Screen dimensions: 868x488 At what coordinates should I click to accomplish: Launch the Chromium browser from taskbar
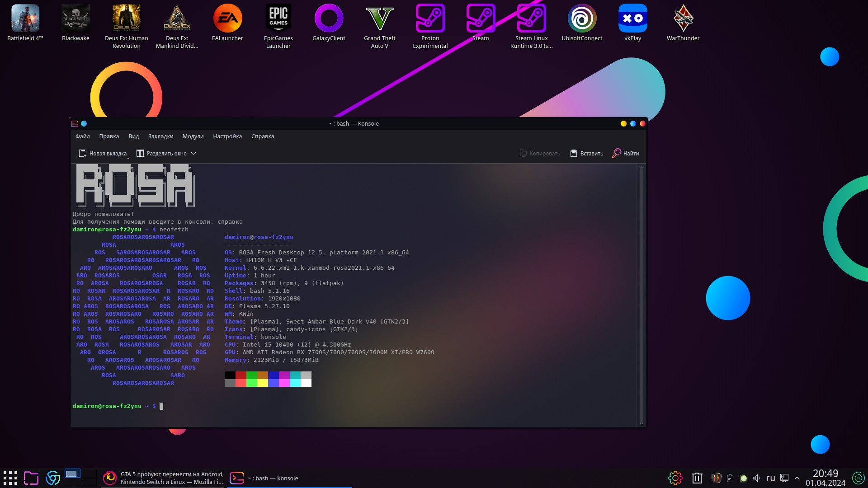click(53, 478)
